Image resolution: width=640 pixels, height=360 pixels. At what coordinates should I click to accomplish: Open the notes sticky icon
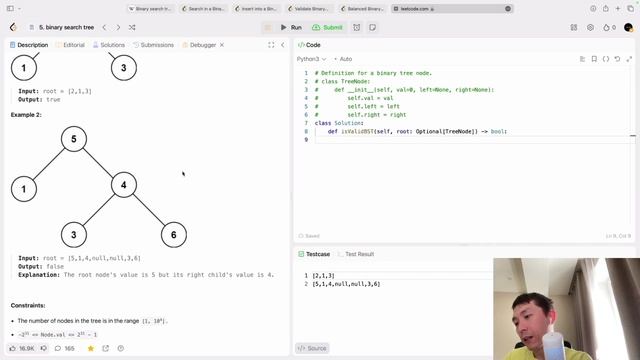coord(372,27)
